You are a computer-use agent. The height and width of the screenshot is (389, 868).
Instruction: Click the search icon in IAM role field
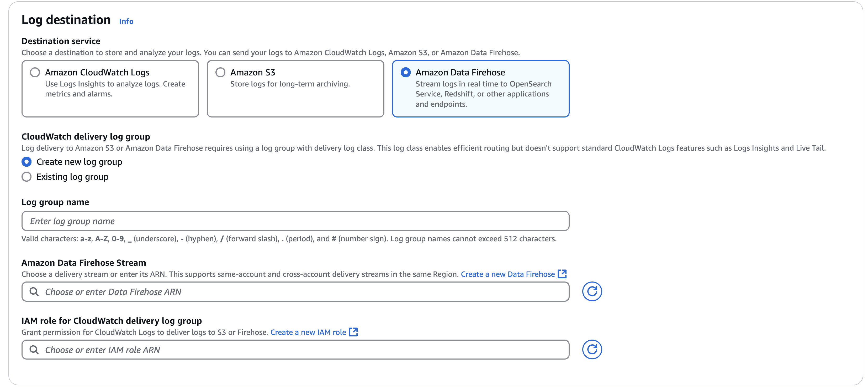(x=34, y=350)
